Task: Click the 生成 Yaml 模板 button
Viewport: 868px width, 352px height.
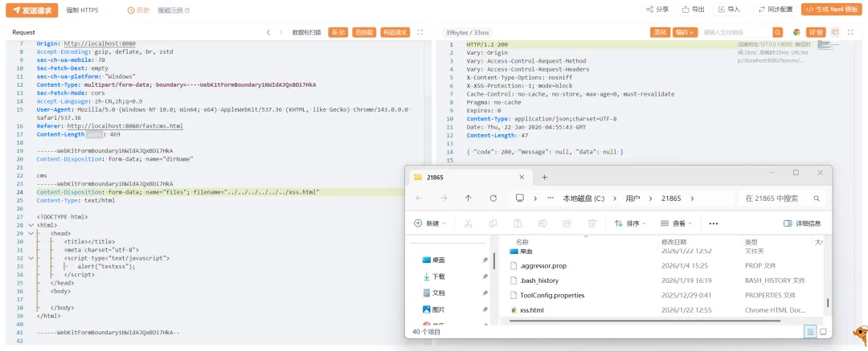Action: click(832, 10)
